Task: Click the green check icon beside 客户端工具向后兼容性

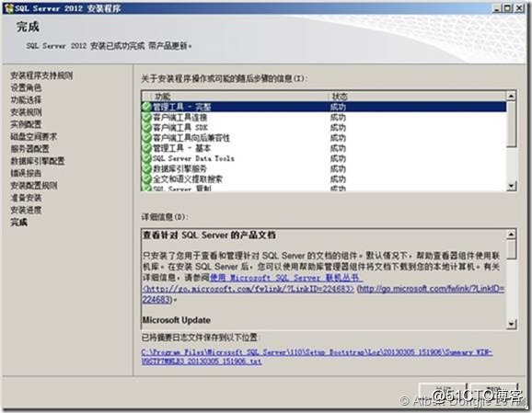Action: 146,138
